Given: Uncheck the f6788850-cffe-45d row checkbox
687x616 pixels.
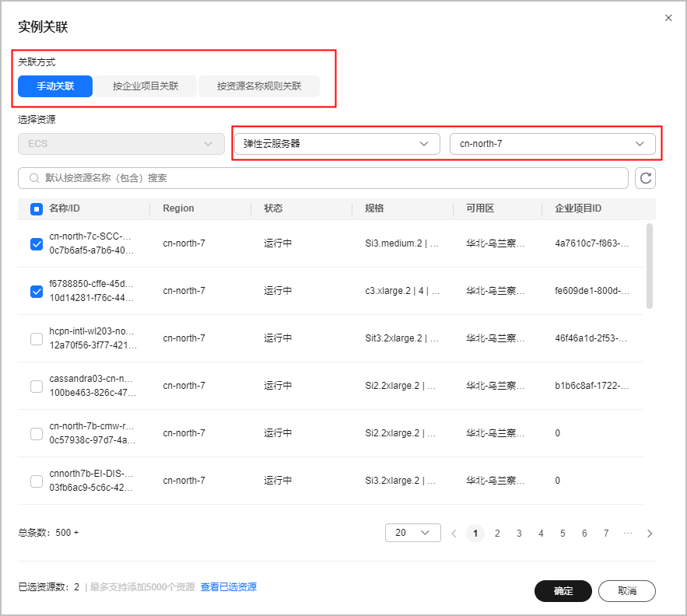Looking at the screenshot, I should pos(37,291).
